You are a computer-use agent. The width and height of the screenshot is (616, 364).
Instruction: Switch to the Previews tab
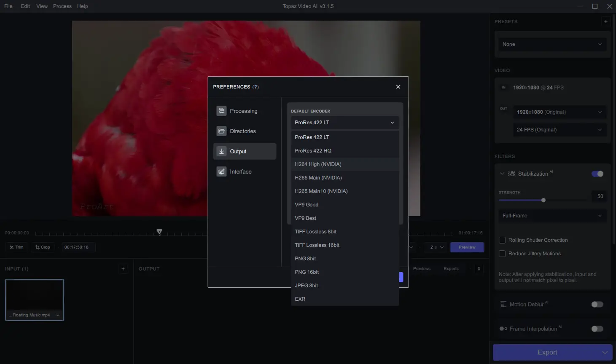tap(422, 269)
